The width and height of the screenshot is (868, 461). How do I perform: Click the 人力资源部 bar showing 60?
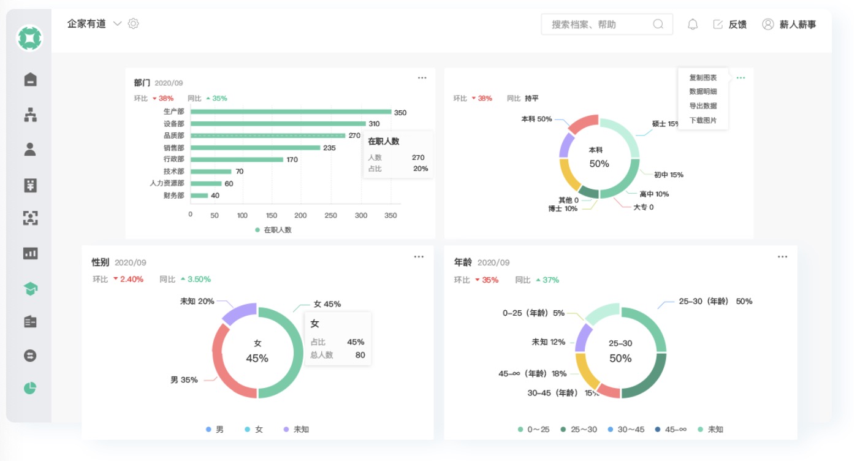tap(206, 183)
